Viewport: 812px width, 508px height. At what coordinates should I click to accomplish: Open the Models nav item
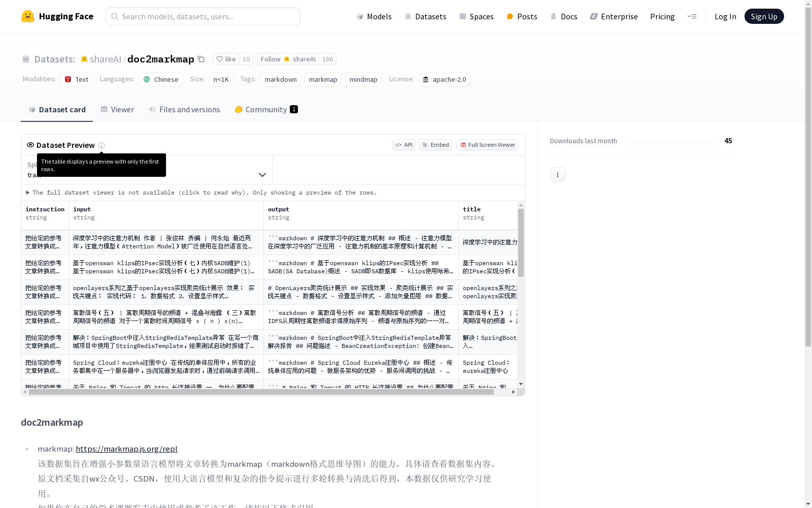click(374, 16)
